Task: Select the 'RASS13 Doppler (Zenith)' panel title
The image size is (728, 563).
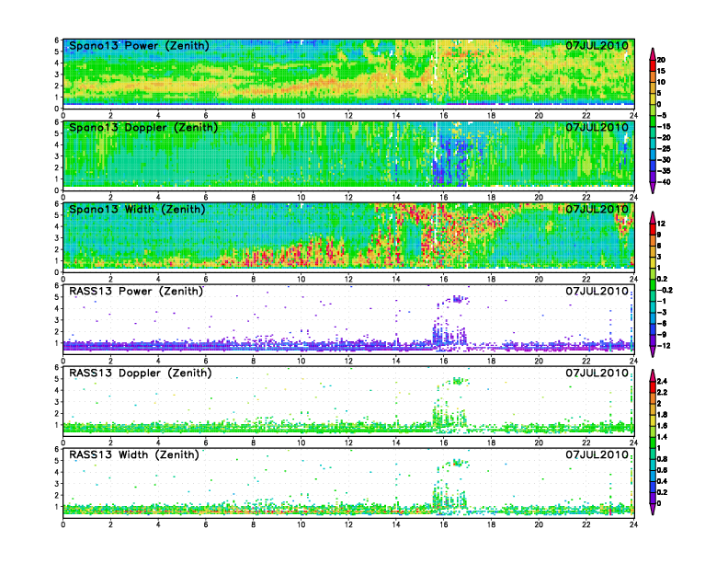Action: [141, 373]
